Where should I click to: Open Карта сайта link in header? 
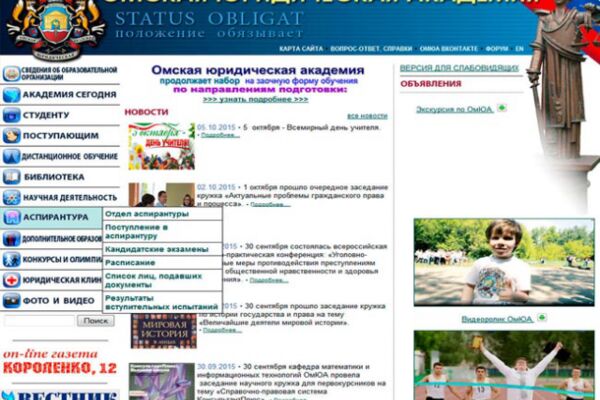(301, 49)
